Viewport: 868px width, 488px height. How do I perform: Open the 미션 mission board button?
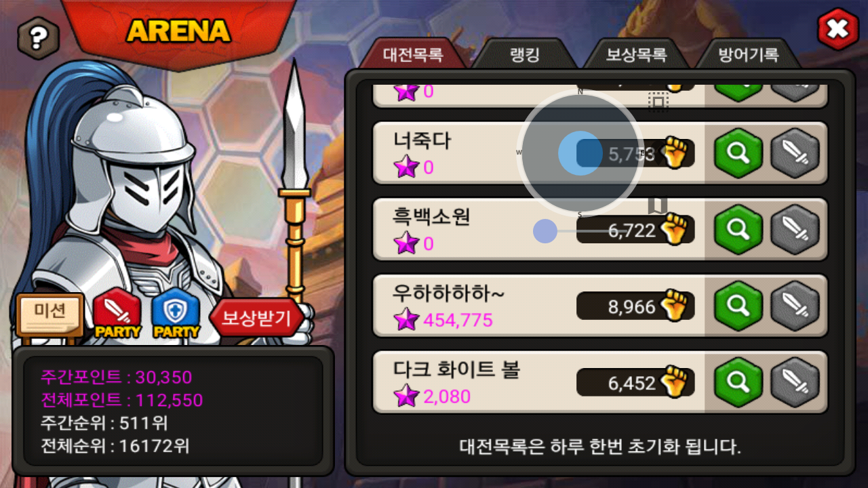(50, 314)
